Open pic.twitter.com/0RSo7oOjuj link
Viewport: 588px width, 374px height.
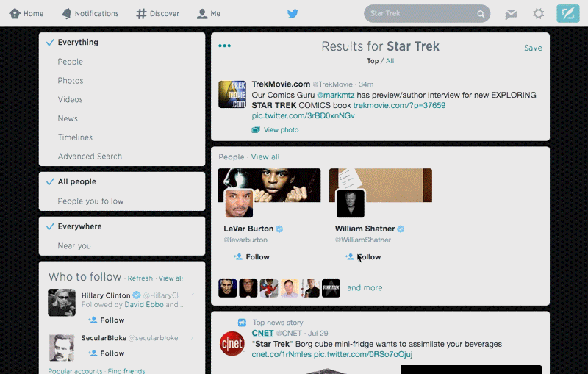point(363,354)
